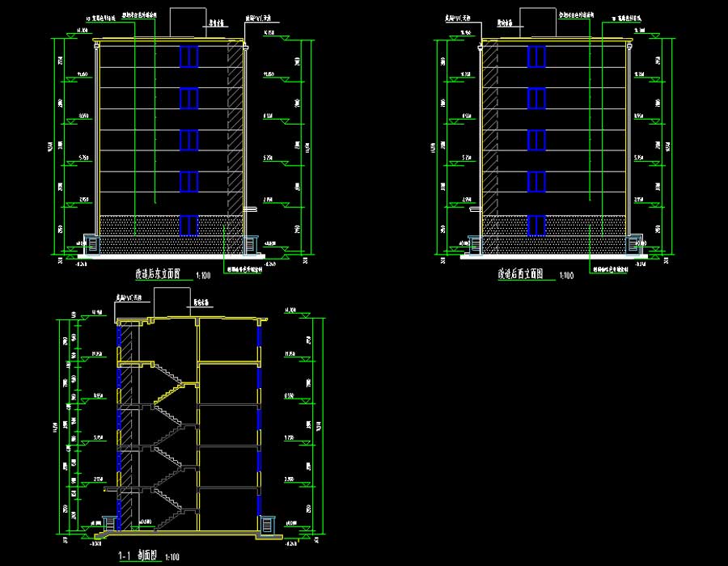
Task: Select the AC unit at section drawing's bottom-right corner
Action: [x=268, y=526]
